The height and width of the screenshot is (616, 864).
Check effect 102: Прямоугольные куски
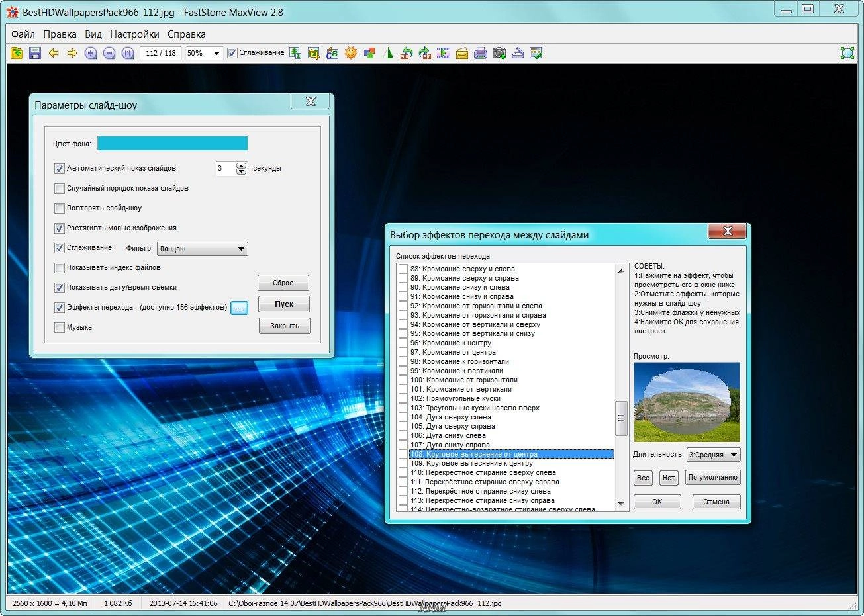(x=403, y=398)
